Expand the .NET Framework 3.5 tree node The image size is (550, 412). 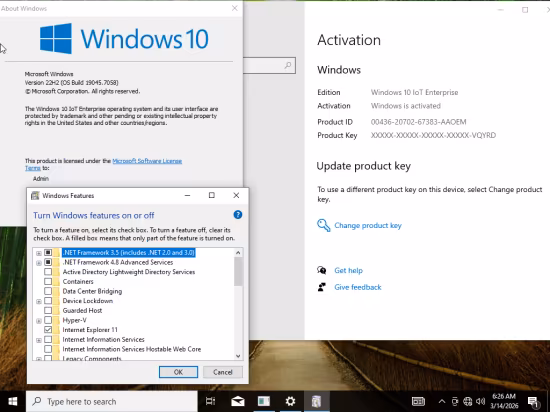tap(39, 253)
